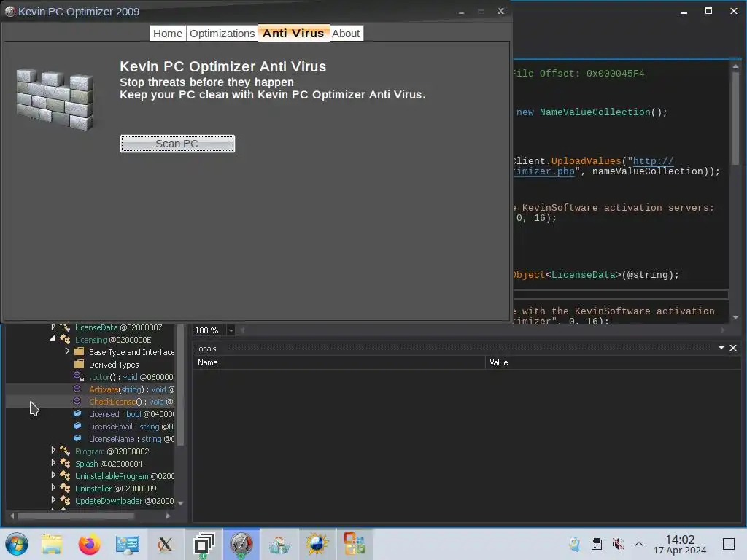This screenshot has height=560, width=747.
Task: Follow the http:// link in the code editor
Action: [x=653, y=161]
